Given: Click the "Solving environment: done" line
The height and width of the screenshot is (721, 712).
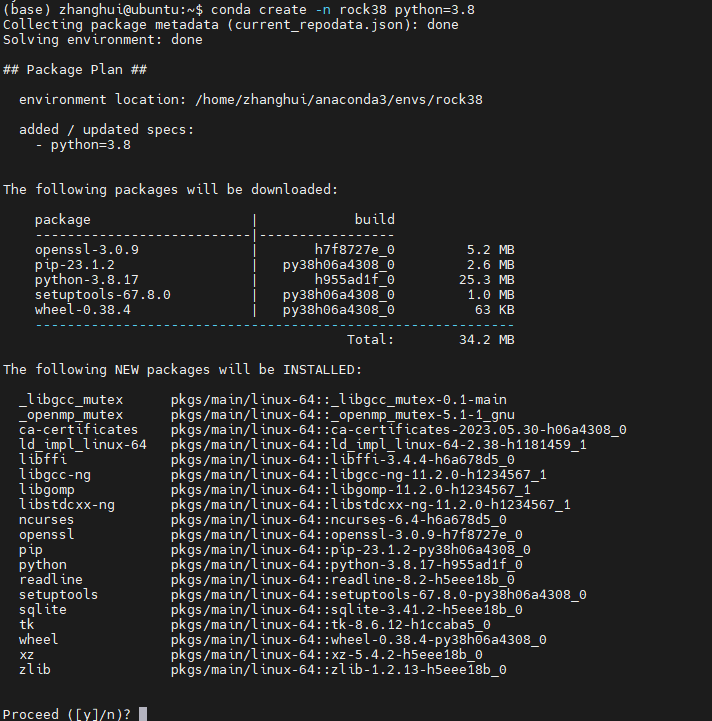Looking at the screenshot, I should pos(103,39).
